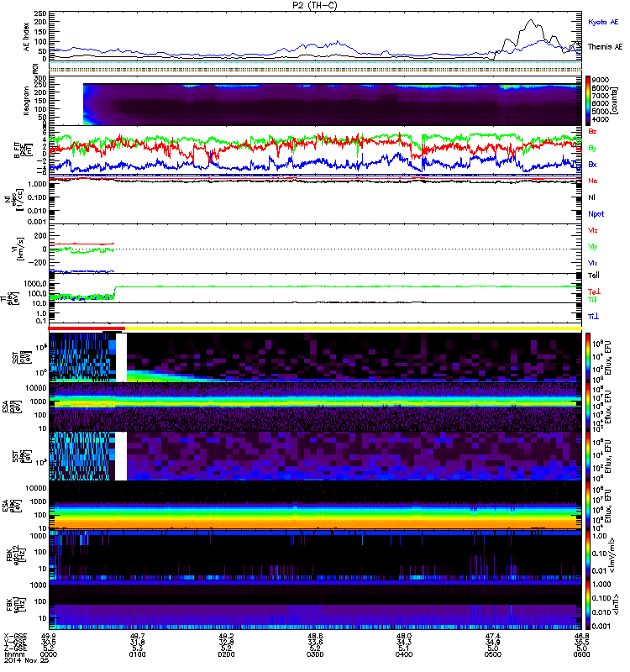Image resolution: width=630 pixels, height=672 pixels.
Task: Click the X-GSE value 47.4
Action: click(x=493, y=637)
